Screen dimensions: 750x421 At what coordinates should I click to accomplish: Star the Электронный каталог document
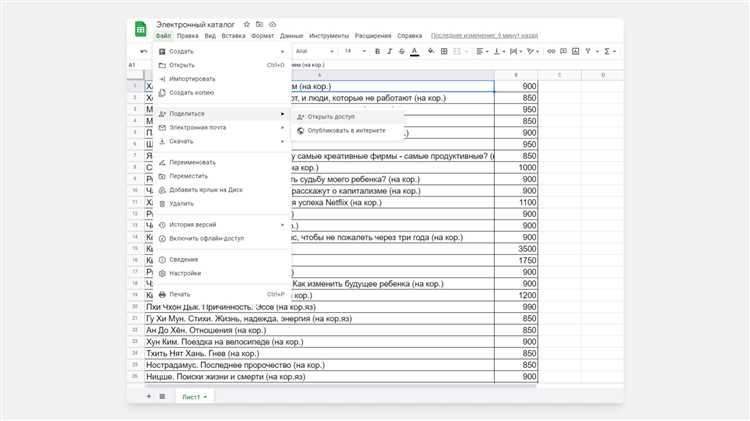[246, 24]
